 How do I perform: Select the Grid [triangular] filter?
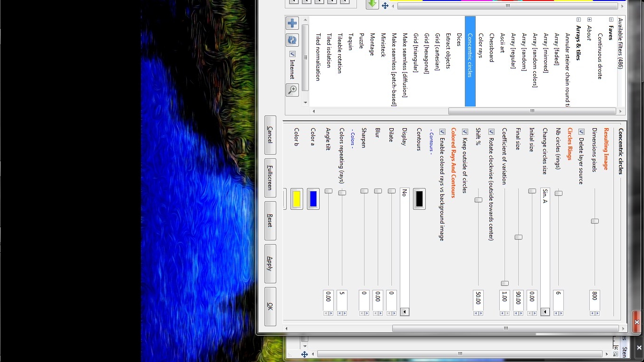(416, 52)
